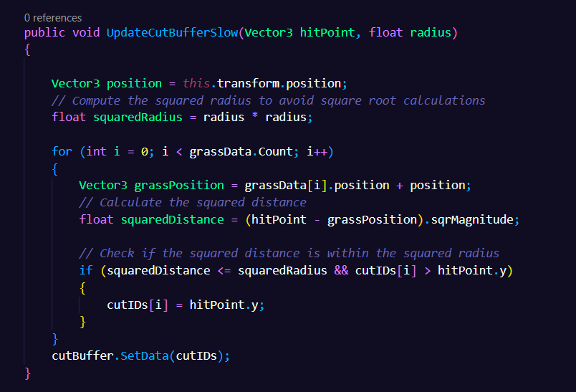Click the cutBuffer identifier on the last statement

point(82,355)
